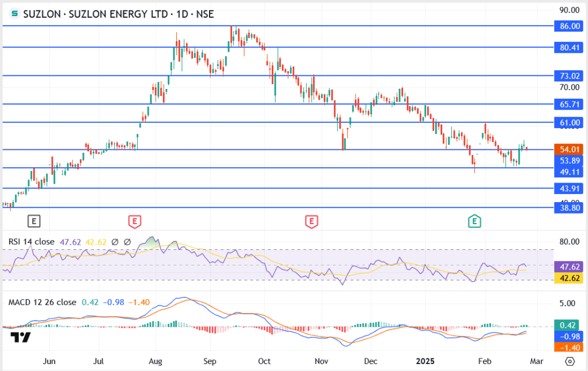This screenshot has height=371, width=588.
Task: Click the orange 54.01 current price label
Action: 568,148
